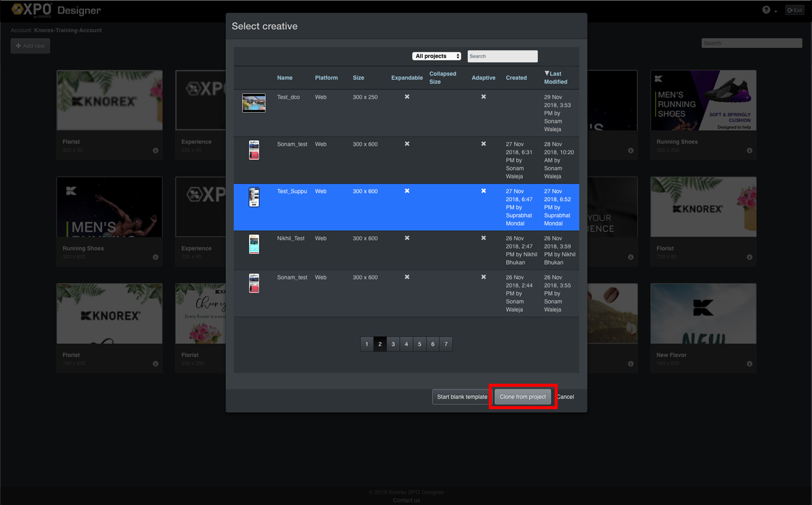Open the All projects dropdown
Image resolution: width=812 pixels, height=505 pixels.
point(436,56)
